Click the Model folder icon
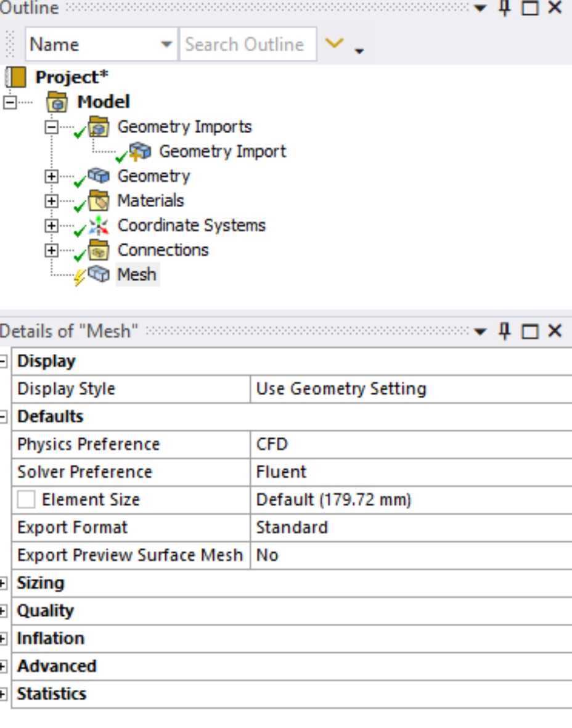Viewport: 572px width, 728px height. [57, 102]
